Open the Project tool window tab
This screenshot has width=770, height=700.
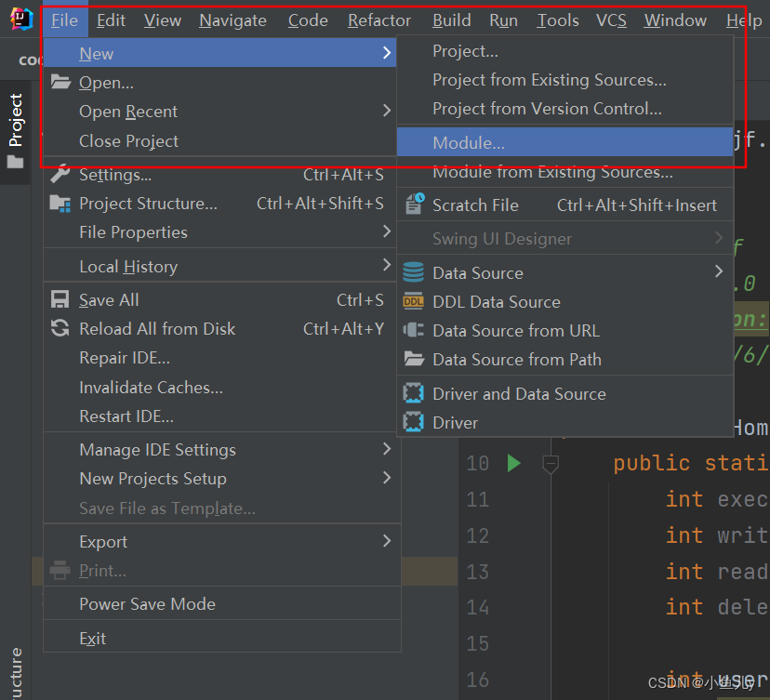(x=15, y=131)
